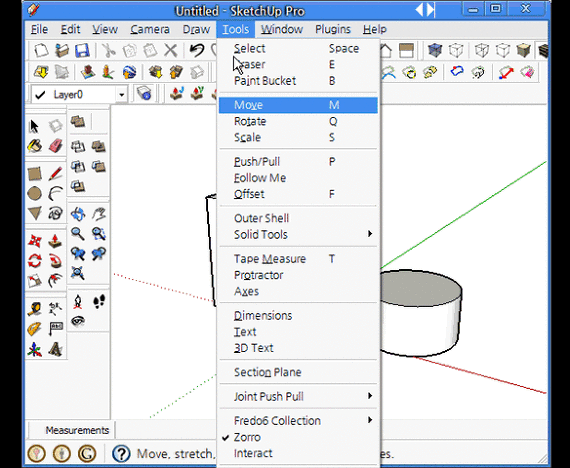Select the Tape Measure tool icon
The height and width of the screenshot is (468, 570).
35,309
